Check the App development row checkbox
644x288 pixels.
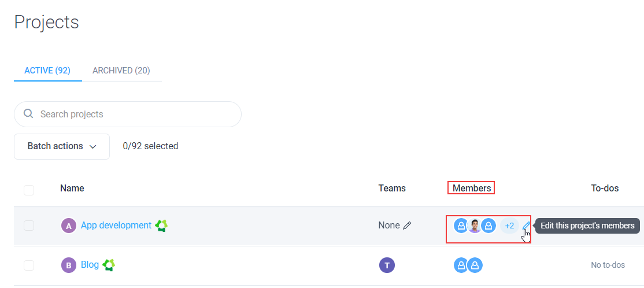coord(29,226)
